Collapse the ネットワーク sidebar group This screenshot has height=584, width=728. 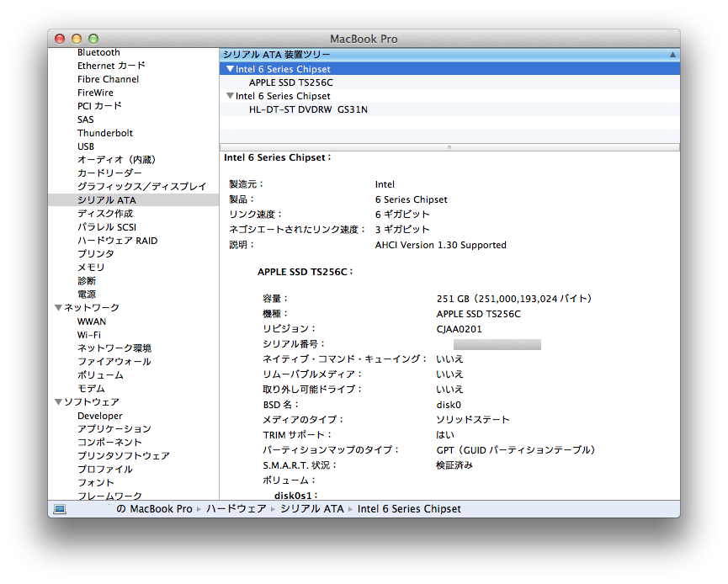click(x=58, y=307)
